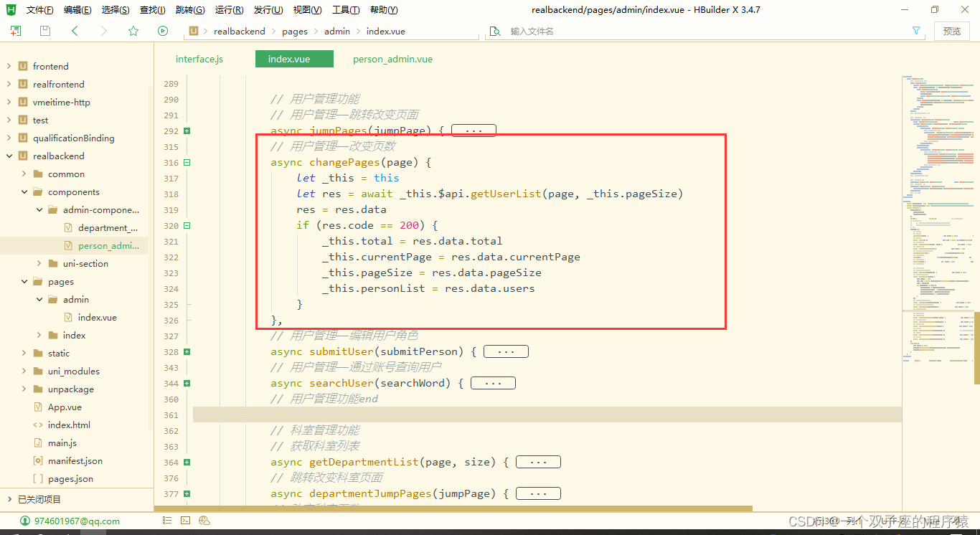The width and height of the screenshot is (980, 535).
Task: Fold the if block at line 320
Action: click(187, 226)
